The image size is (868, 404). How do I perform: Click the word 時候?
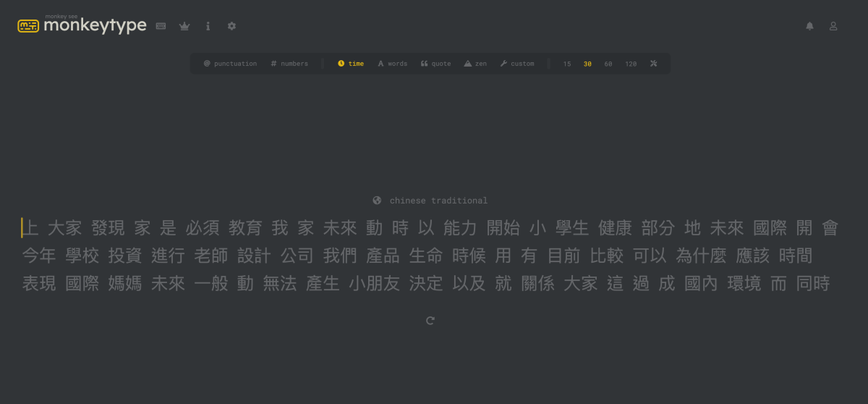click(x=469, y=256)
